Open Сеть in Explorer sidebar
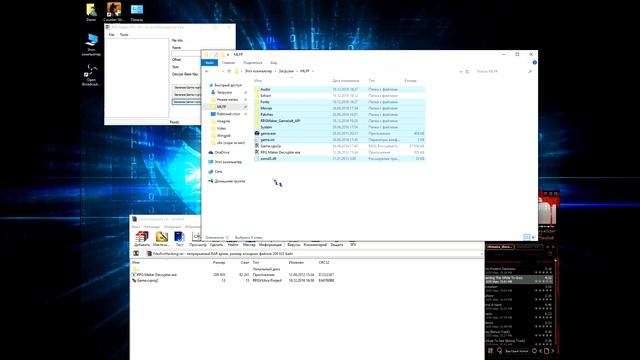This screenshot has height=360, width=640. [216, 171]
